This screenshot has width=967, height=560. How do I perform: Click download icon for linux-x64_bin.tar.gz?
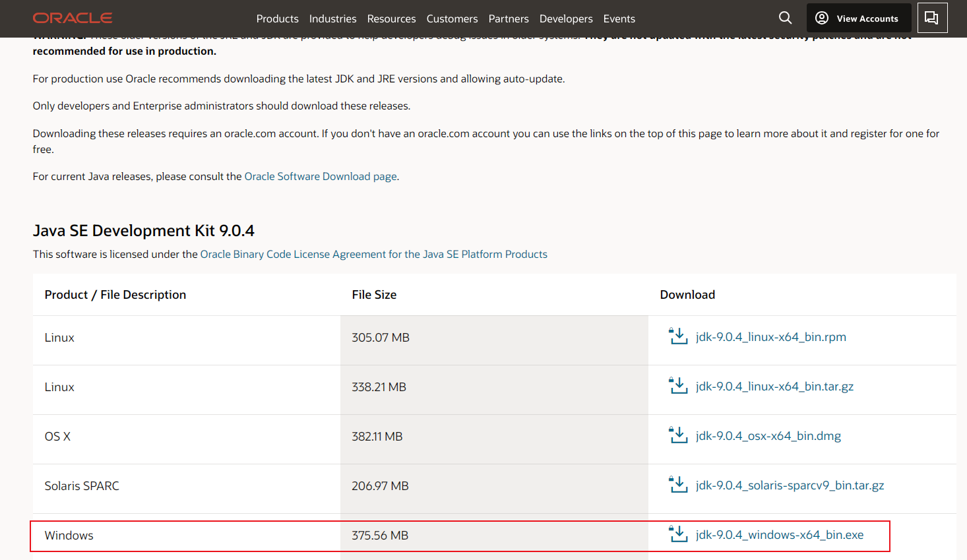pyautogui.click(x=678, y=386)
